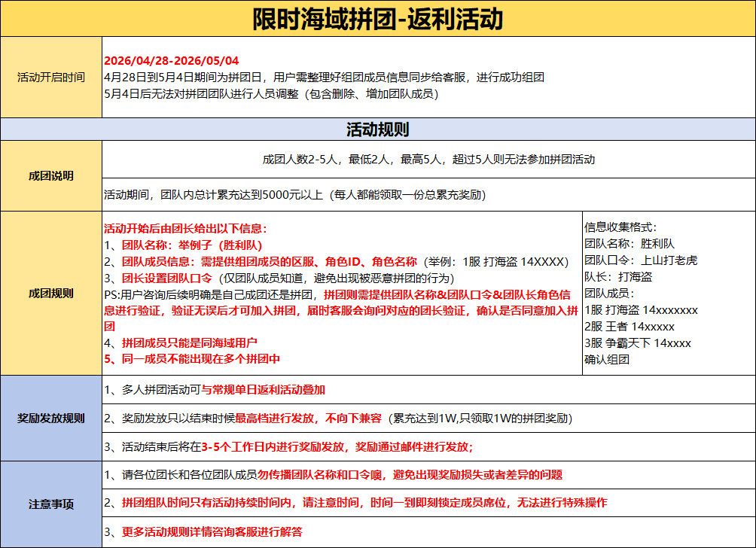This screenshot has height=548, width=756.
Task: Click the 成团说明 label cell
Action: pos(51,176)
